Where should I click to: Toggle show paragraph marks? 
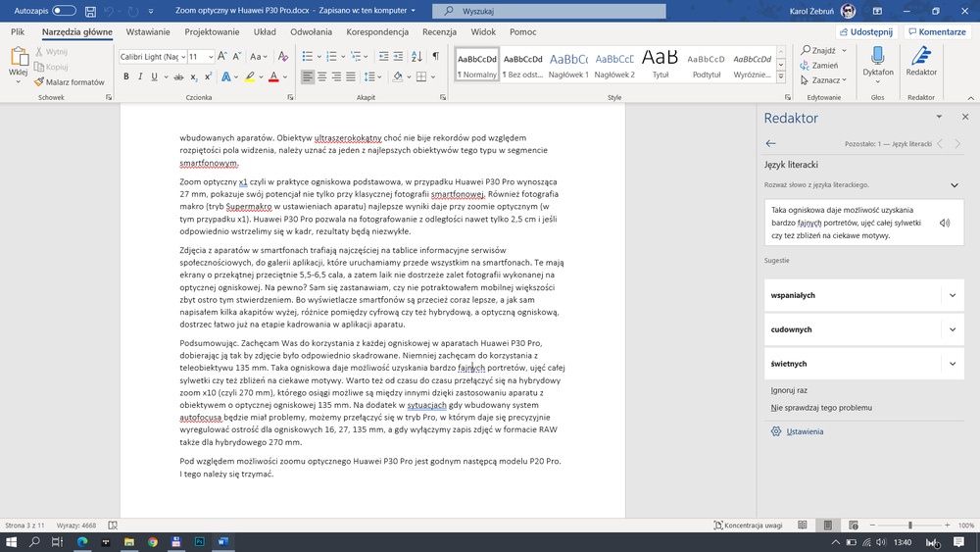tap(436, 56)
